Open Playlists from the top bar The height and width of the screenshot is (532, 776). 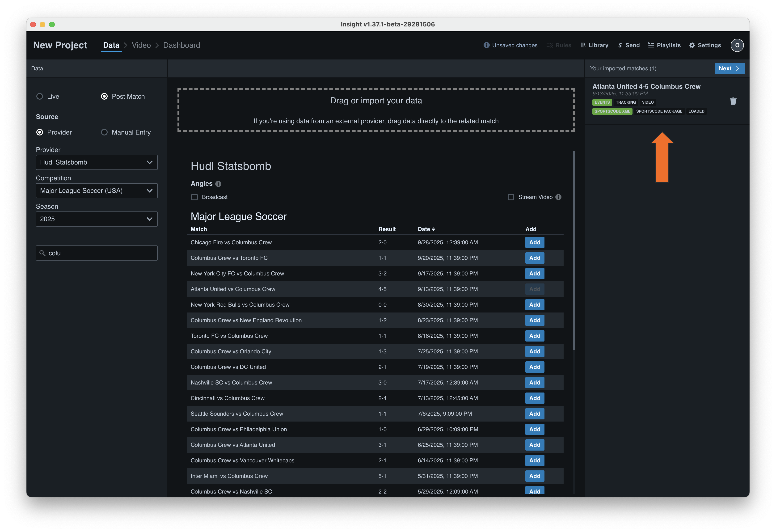[x=664, y=45]
